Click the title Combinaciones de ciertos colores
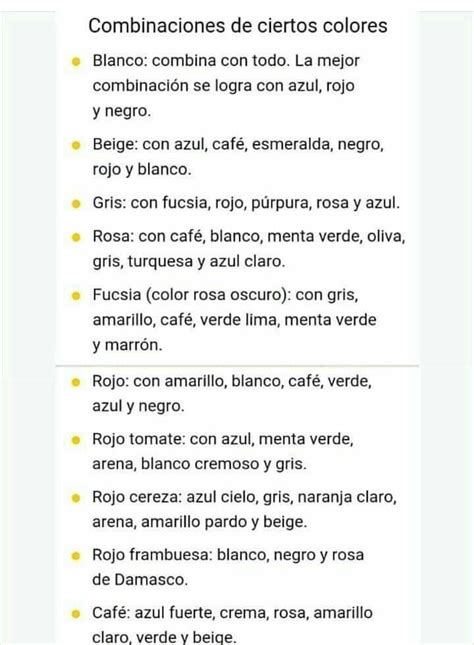474x645 pixels. [238, 26]
